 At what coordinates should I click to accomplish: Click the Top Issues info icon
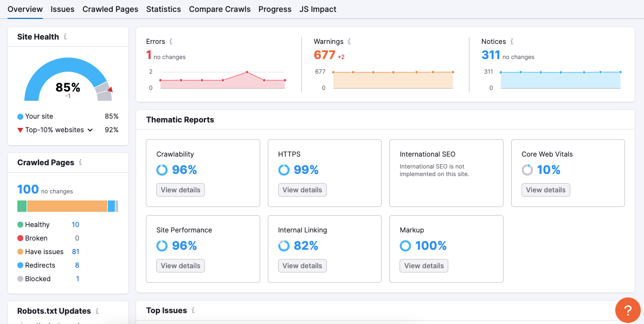(193, 310)
